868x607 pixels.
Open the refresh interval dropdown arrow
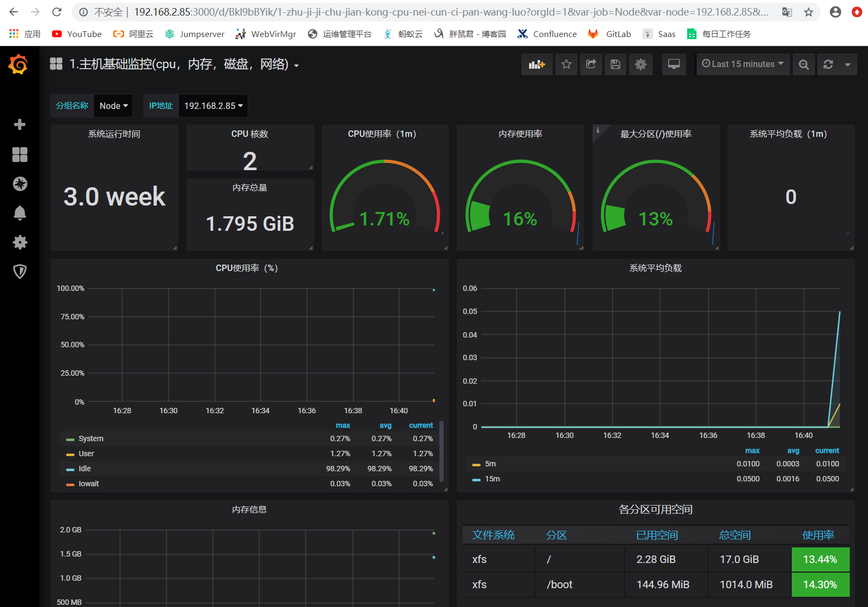[x=848, y=64]
